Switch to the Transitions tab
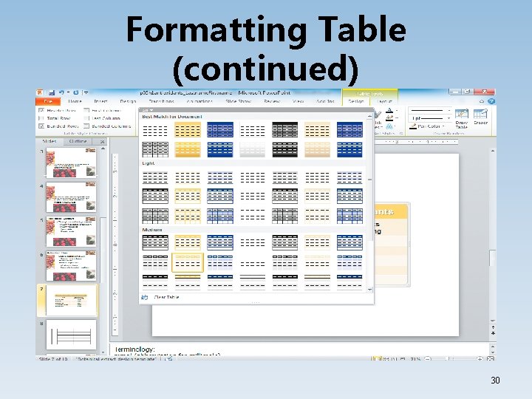 coord(161,101)
